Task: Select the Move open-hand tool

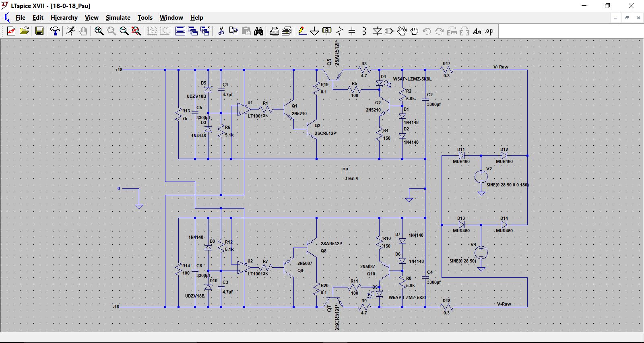Action: pyautogui.click(x=402, y=31)
